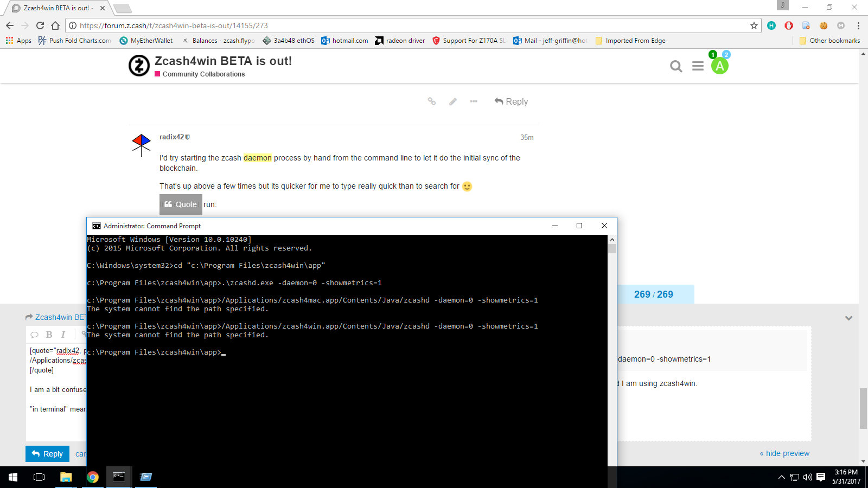Click the hide preview link
The width and height of the screenshot is (868, 488).
pos(784,453)
